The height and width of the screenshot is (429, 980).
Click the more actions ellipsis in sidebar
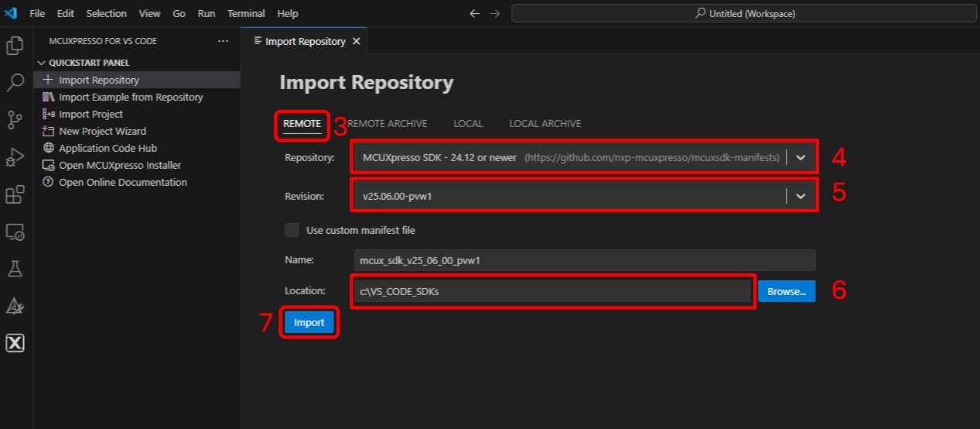click(223, 41)
